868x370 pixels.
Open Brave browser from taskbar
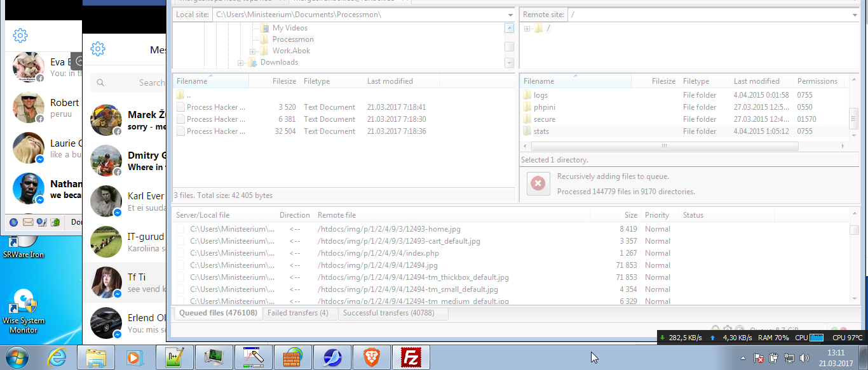click(x=371, y=357)
